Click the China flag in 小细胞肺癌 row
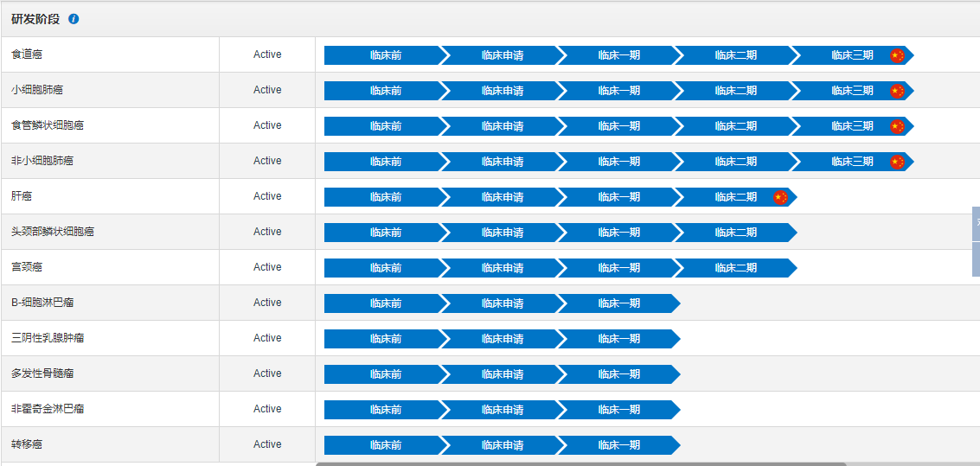Screen dimensions: 980x466 897,91
